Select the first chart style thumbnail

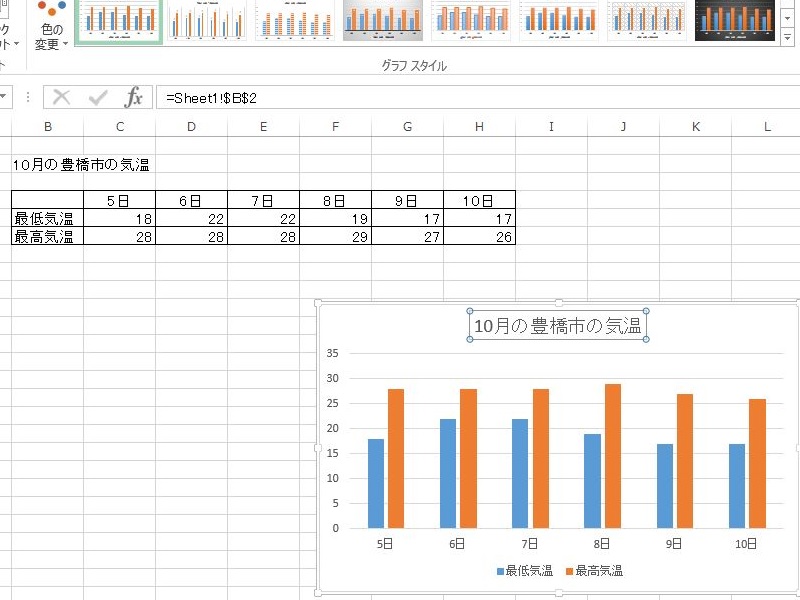[119, 21]
